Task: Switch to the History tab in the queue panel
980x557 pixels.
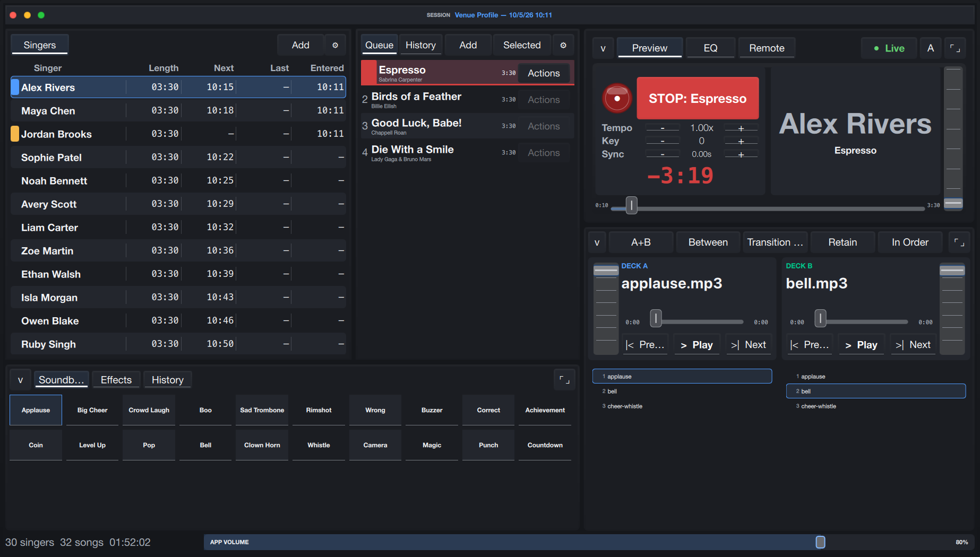Action: (420, 45)
